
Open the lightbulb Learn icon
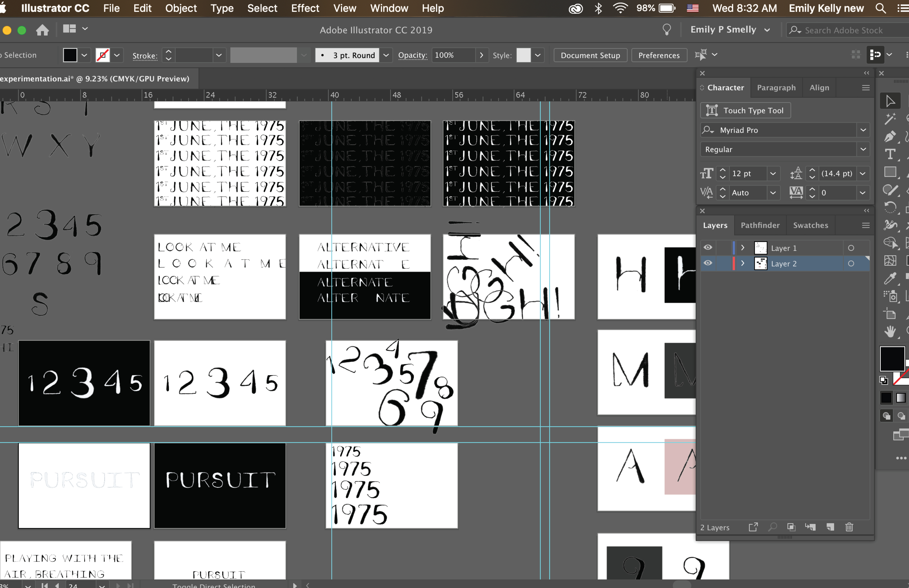(x=667, y=29)
